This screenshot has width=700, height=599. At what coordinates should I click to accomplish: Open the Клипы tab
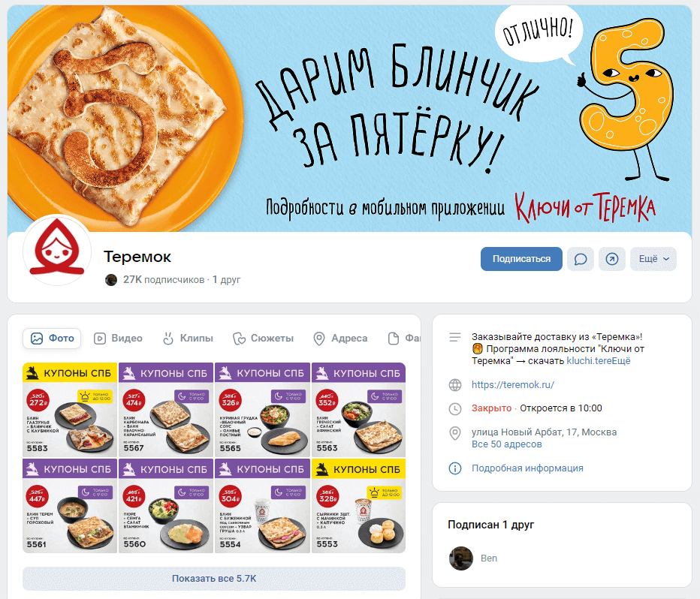pos(188,339)
